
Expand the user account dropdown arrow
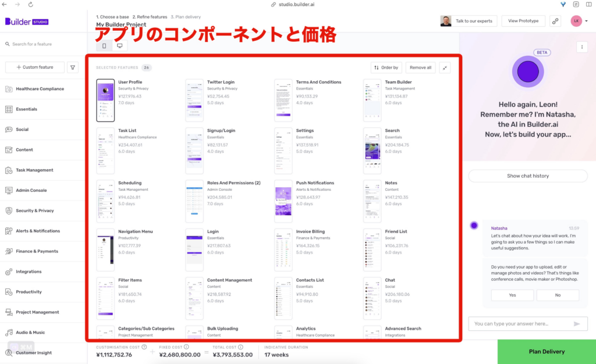pyautogui.click(x=587, y=22)
